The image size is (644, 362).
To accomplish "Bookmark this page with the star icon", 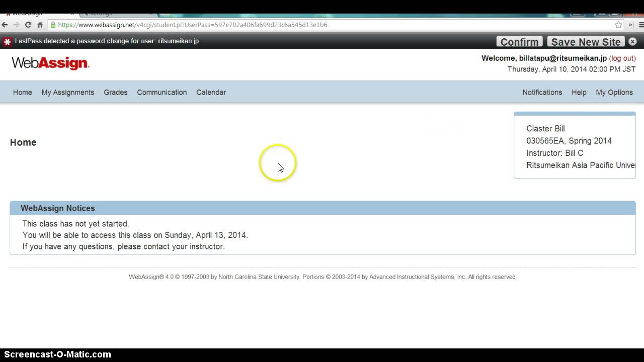I will (x=618, y=25).
